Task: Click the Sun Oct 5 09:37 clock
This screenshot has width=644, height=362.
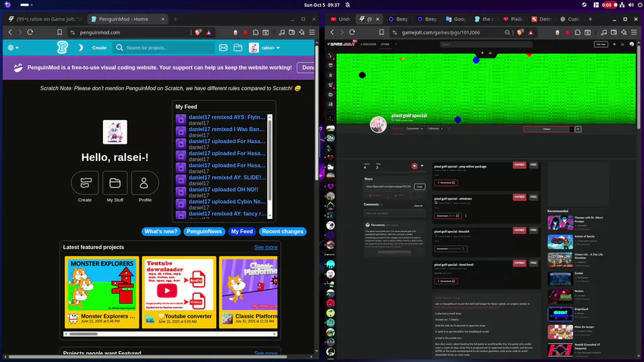Action: point(321,5)
